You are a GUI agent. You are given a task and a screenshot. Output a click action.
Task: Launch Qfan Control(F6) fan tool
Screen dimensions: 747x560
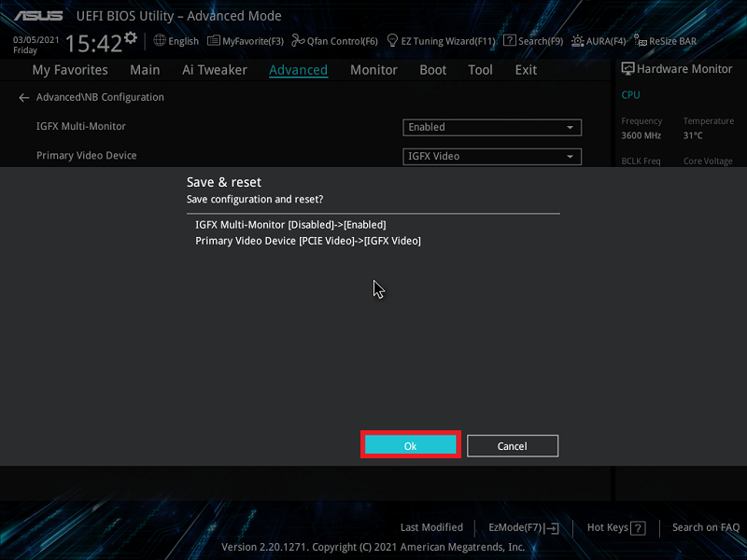tap(334, 41)
